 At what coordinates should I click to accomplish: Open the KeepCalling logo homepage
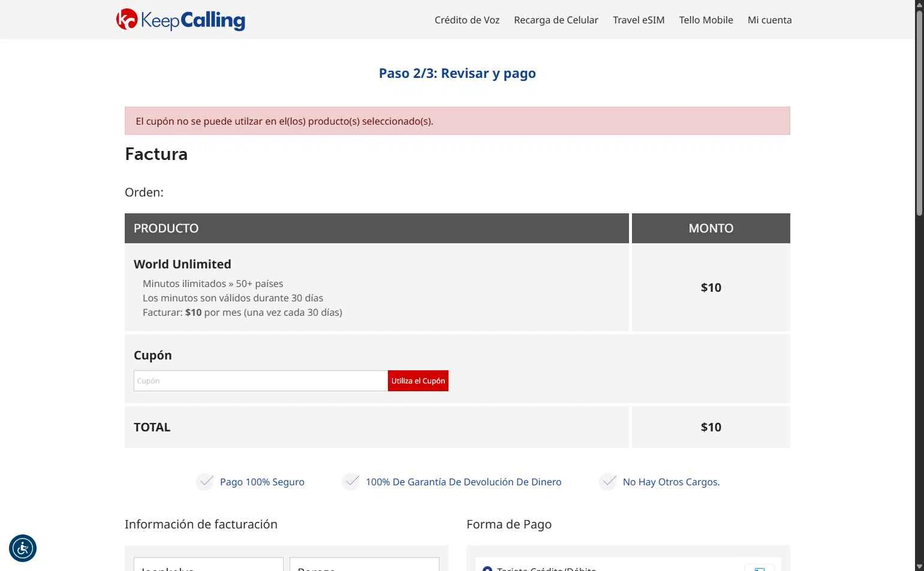tap(180, 20)
